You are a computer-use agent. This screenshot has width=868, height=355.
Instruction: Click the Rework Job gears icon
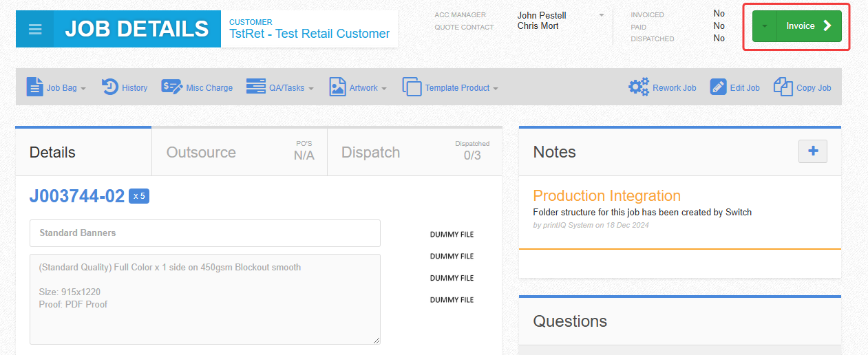(x=639, y=87)
